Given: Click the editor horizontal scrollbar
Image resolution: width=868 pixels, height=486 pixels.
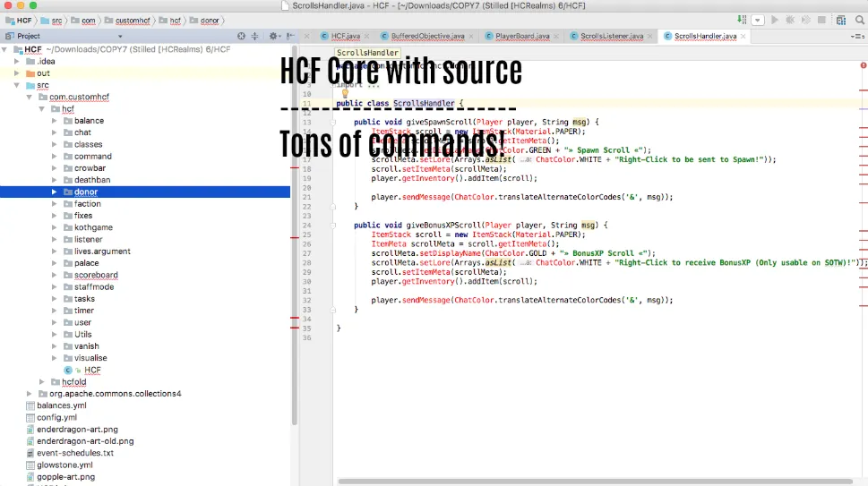Looking at the screenshot, I should point(595,482).
